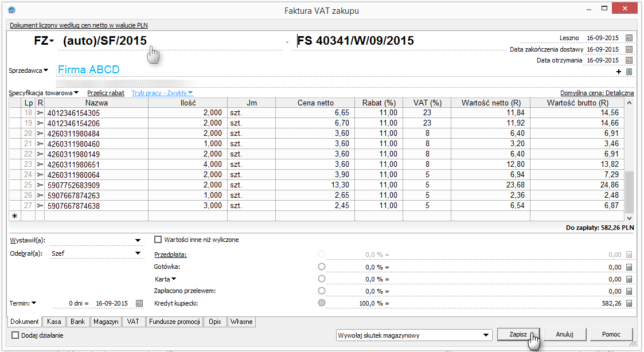
Task: Open the Fundusze promocji tab
Action: coord(174,322)
